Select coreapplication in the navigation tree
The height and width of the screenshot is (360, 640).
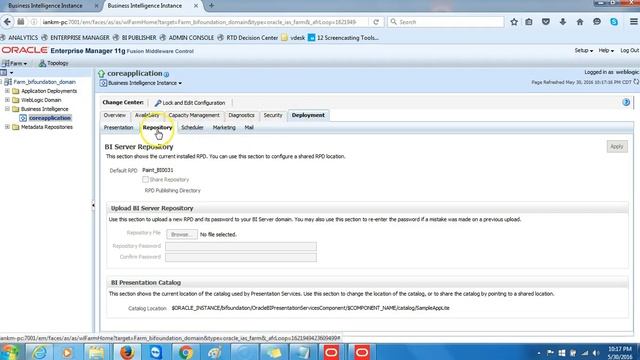tap(49, 118)
